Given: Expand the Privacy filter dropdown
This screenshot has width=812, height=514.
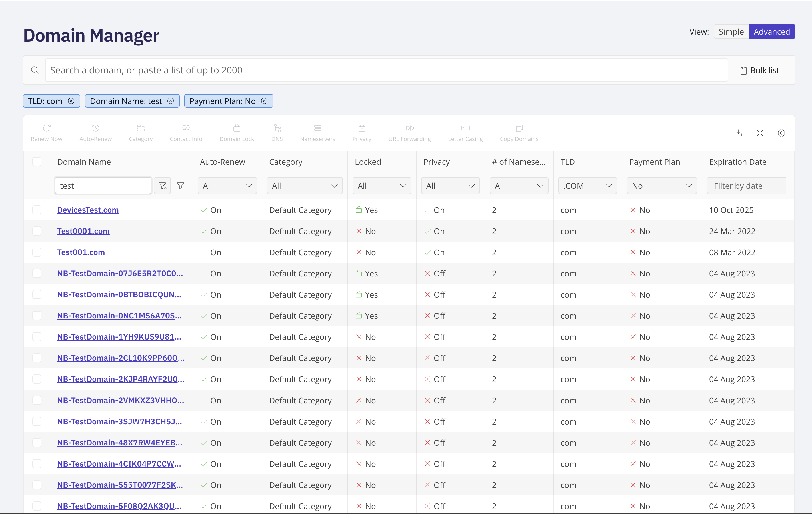Looking at the screenshot, I should pos(450,186).
